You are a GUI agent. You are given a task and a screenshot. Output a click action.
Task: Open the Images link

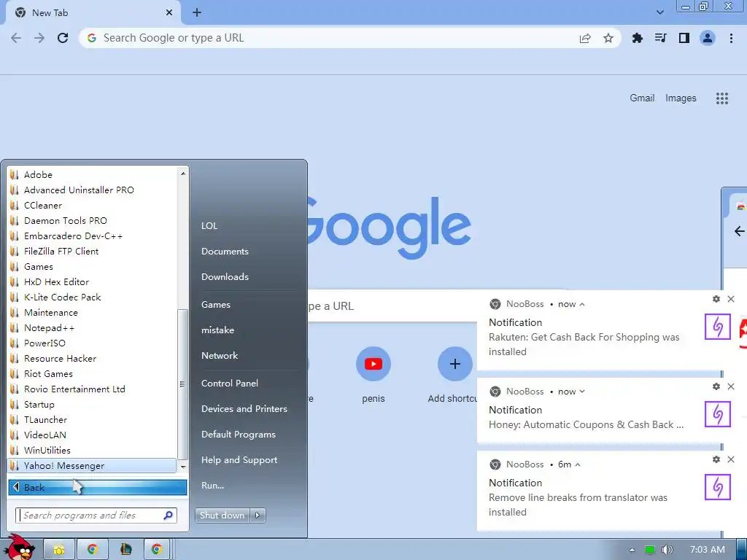point(681,98)
